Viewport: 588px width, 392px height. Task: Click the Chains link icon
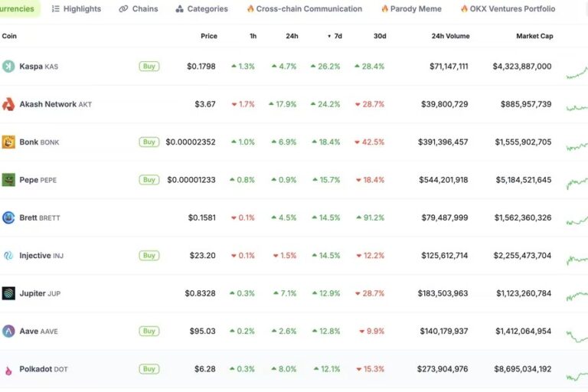coord(123,8)
